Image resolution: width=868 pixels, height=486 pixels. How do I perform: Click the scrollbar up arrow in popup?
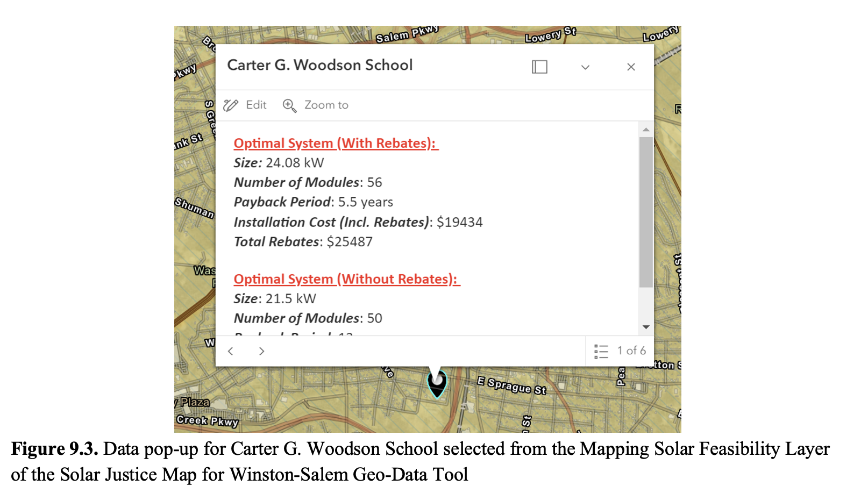pos(646,130)
